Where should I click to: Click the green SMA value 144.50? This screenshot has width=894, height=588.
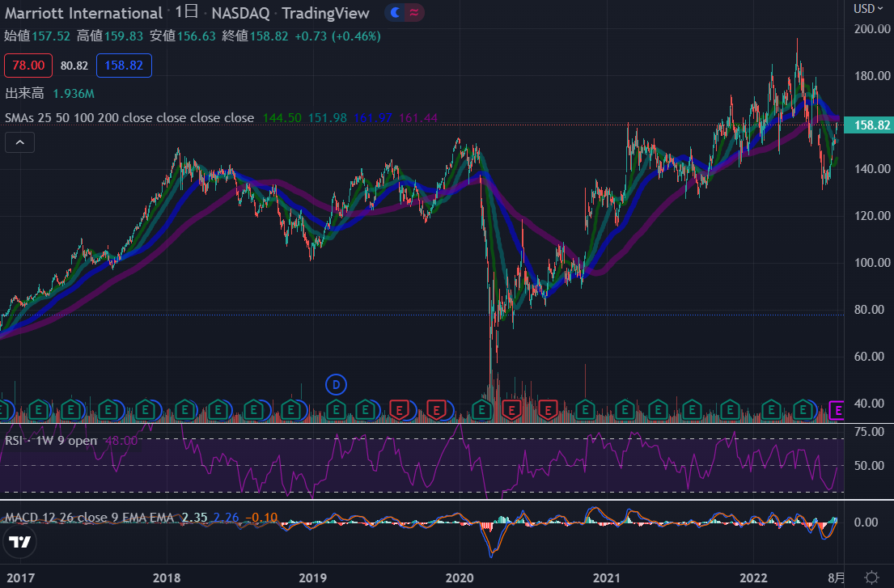click(282, 118)
